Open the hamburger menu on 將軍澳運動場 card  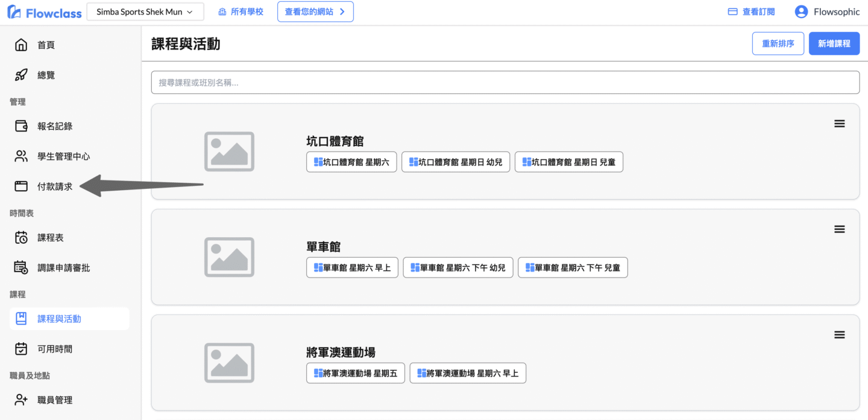coord(839,335)
